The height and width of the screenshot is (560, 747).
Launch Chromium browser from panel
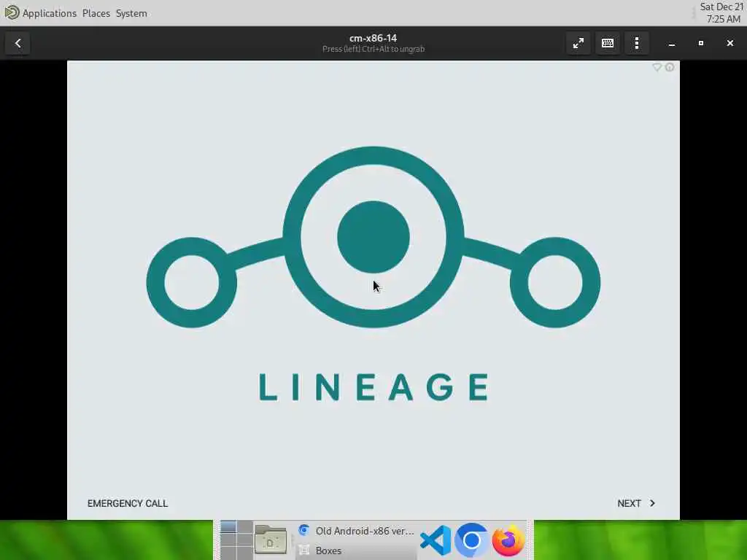(x=472, y=540)
